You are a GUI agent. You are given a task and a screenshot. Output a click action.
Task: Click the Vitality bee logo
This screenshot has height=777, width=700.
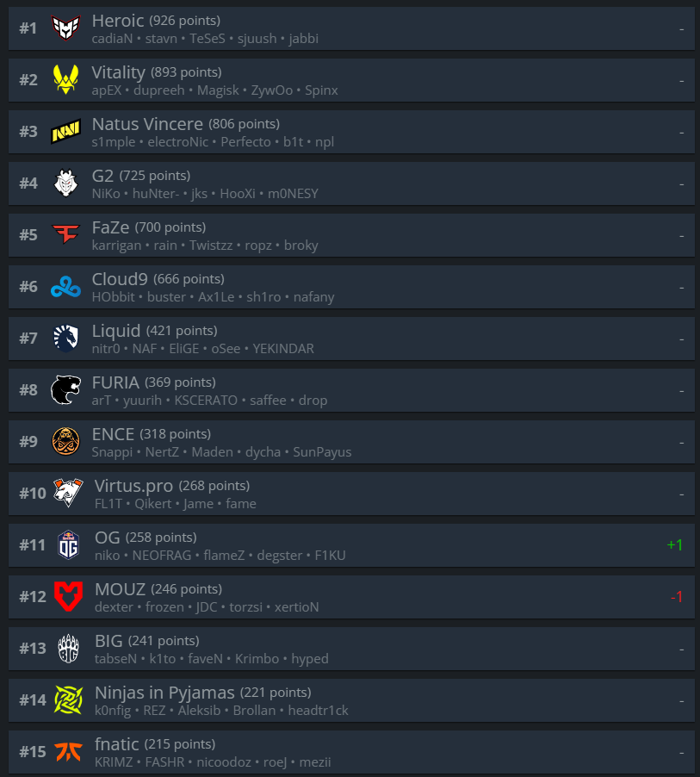tap(66, 79)
